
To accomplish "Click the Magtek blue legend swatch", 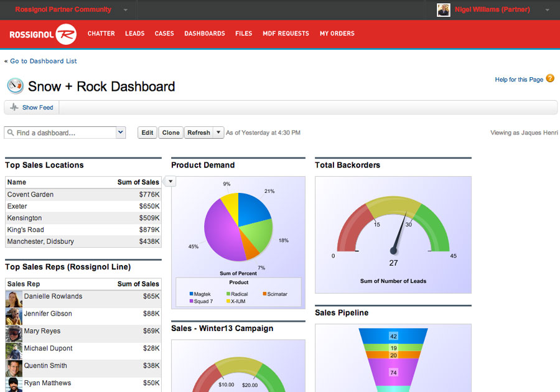I will pos(192,294).
